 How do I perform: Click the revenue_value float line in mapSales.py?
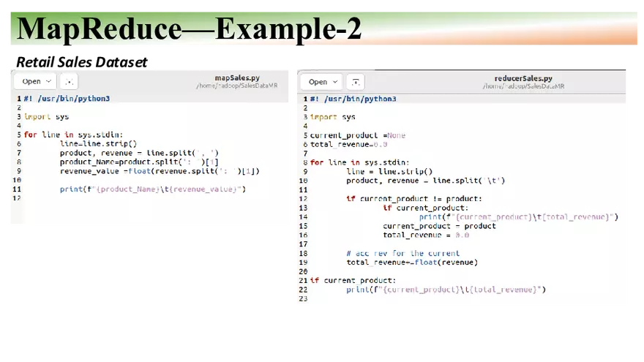click(x=160, y=170)
